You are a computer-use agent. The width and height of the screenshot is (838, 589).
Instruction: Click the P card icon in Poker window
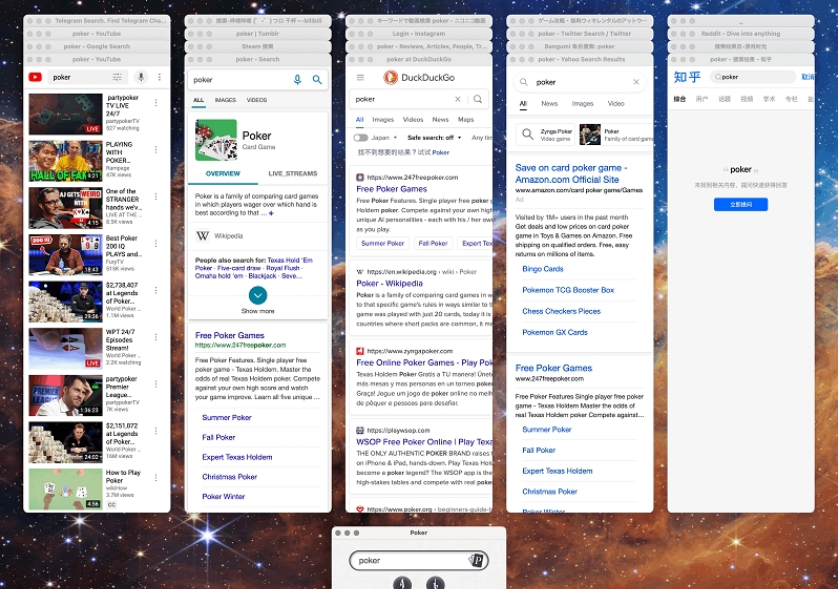[476, 560]
